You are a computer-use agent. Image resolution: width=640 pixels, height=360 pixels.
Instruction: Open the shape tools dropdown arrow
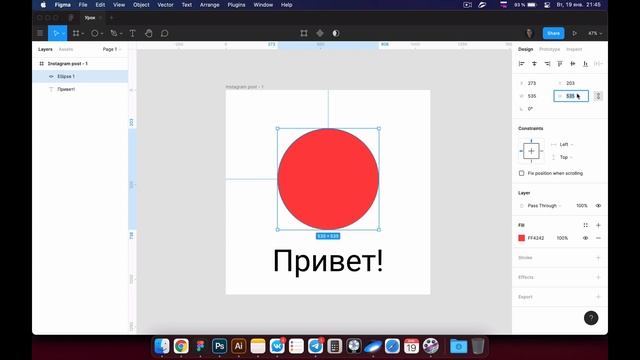click(102, 34)
